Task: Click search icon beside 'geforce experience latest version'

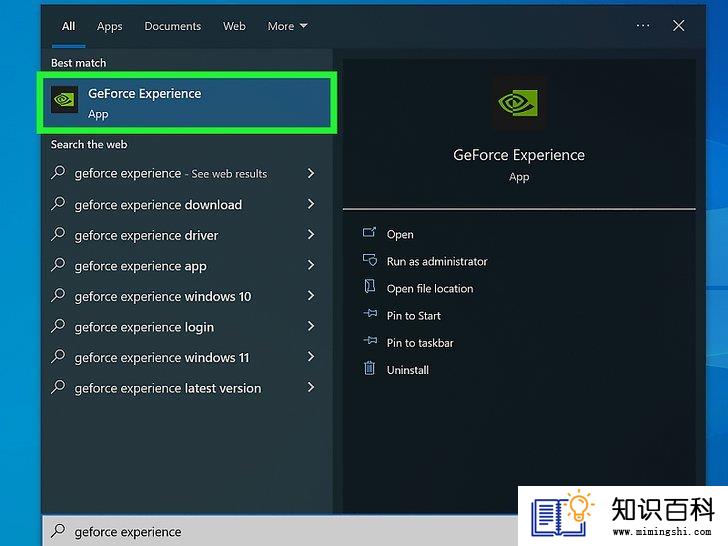Action: click(58, 387)
